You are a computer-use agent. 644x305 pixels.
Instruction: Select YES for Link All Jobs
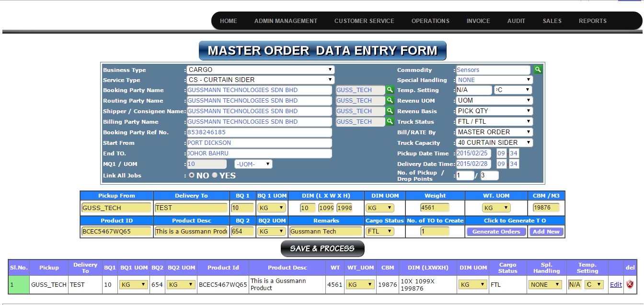click(x=215, y=176)
